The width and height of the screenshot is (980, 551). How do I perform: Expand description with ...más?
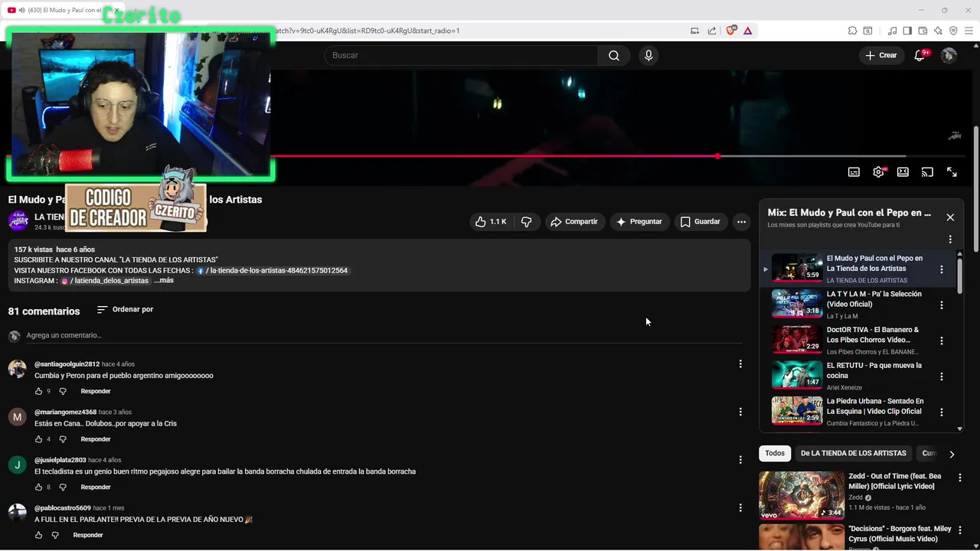coord(164,281)
